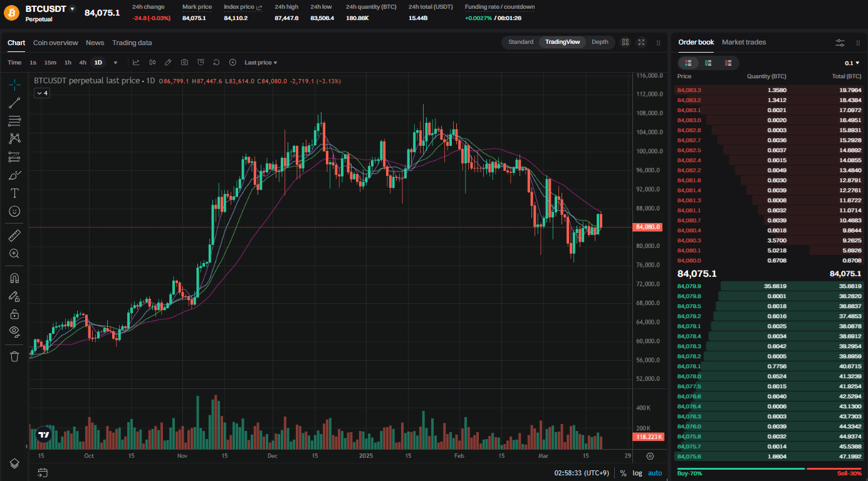The height and width of the screenshot is (481, 868).
Task: Click the TradingView logo on chart
Action: 43,434
